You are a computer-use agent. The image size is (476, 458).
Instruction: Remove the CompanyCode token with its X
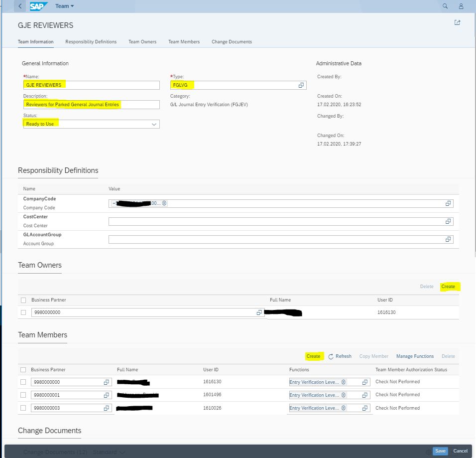coord(164,203)
